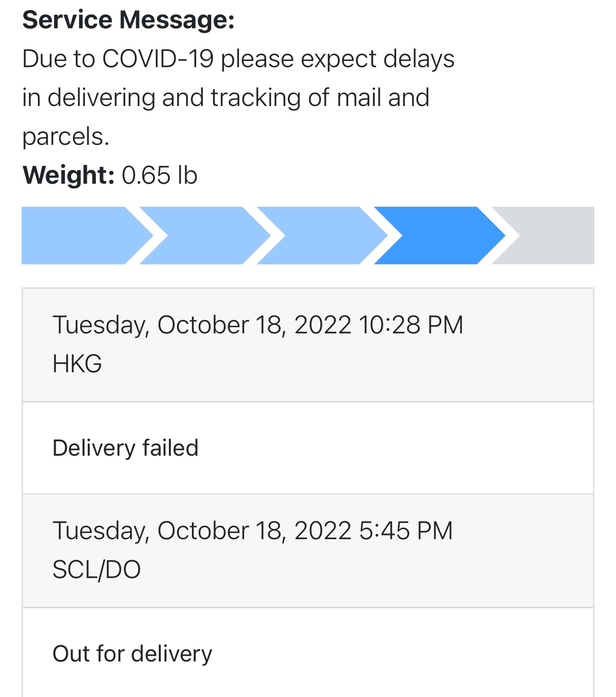Click the word 'parcels.'
The width and height of the screenshot is (616, 697).
tap(66, 137)
